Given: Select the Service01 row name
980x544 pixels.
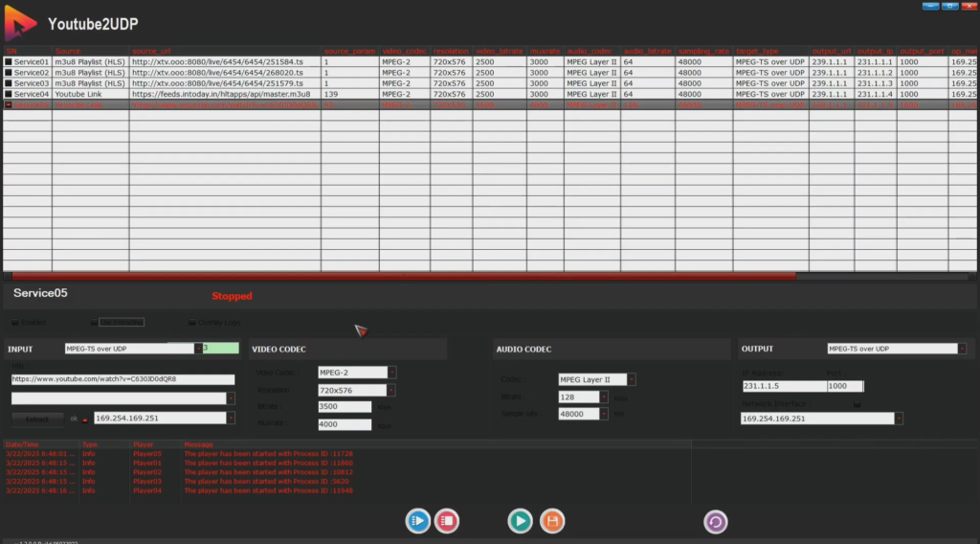Looking at the screenshot, I should 32,62.
